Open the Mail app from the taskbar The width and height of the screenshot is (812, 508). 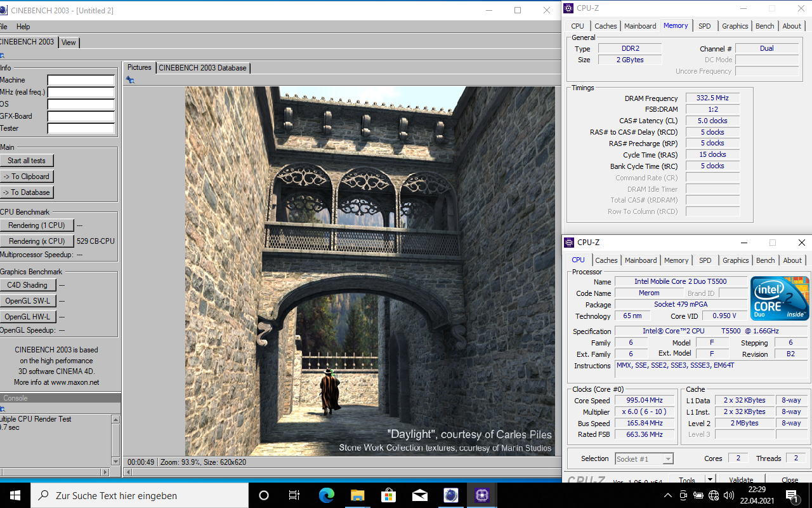pyautogui.click(x=419, y=495)
